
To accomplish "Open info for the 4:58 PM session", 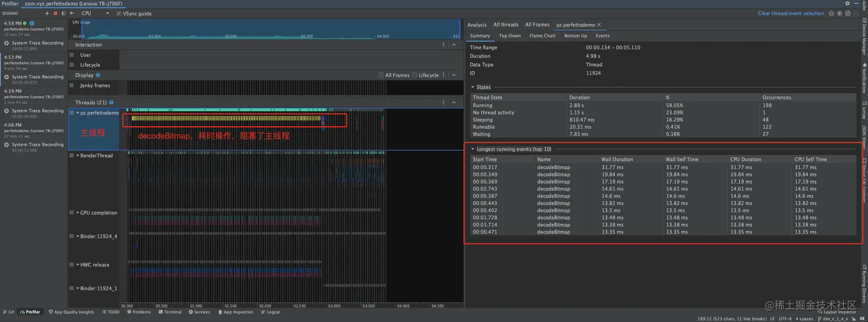I will [x=32, y=24].
